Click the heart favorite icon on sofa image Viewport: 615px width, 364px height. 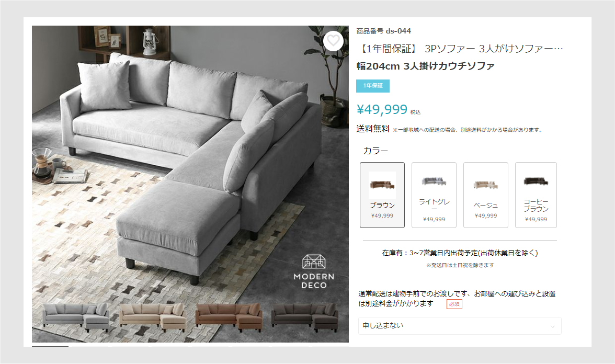click(x=334, y=41)
